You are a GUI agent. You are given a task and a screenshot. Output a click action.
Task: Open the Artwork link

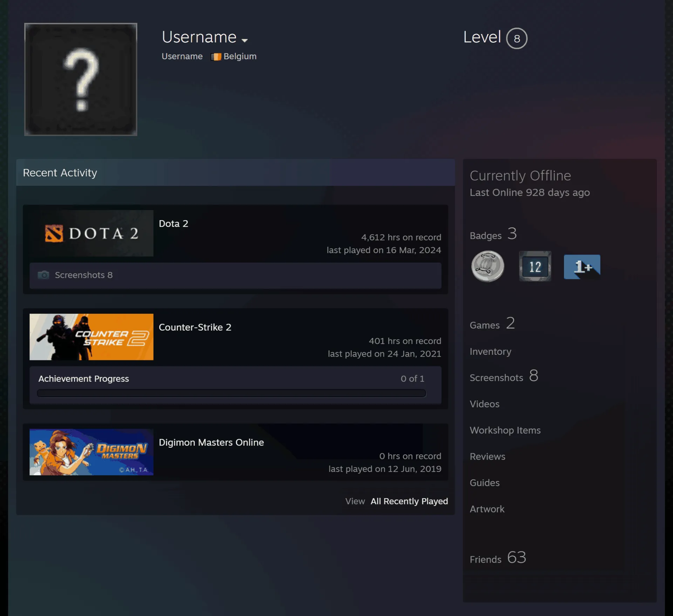(487, 509)
